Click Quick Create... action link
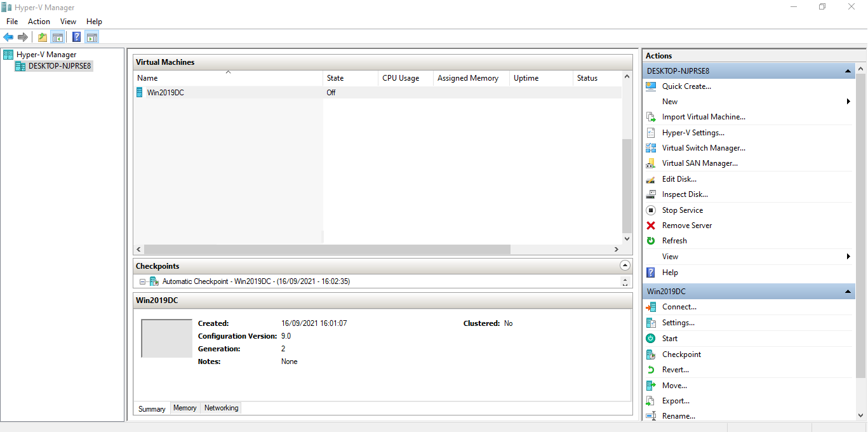The image size is (868, 432). [x=686, y=86]
